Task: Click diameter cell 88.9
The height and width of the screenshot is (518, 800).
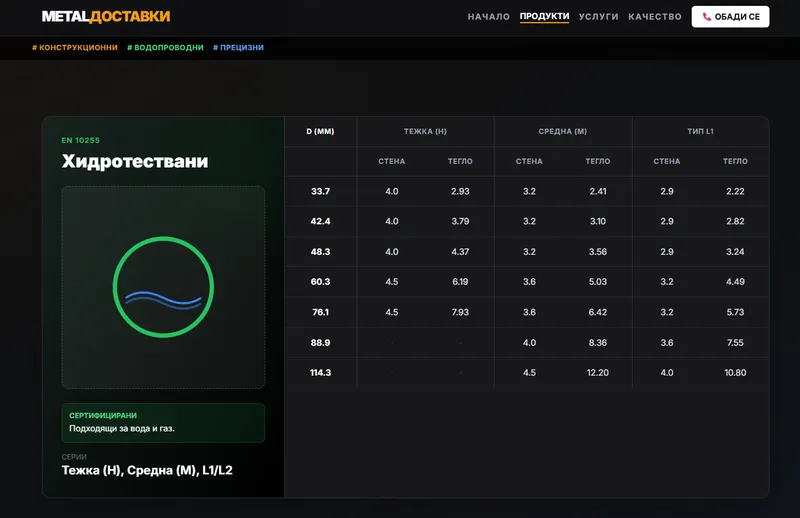Action: 320,342
